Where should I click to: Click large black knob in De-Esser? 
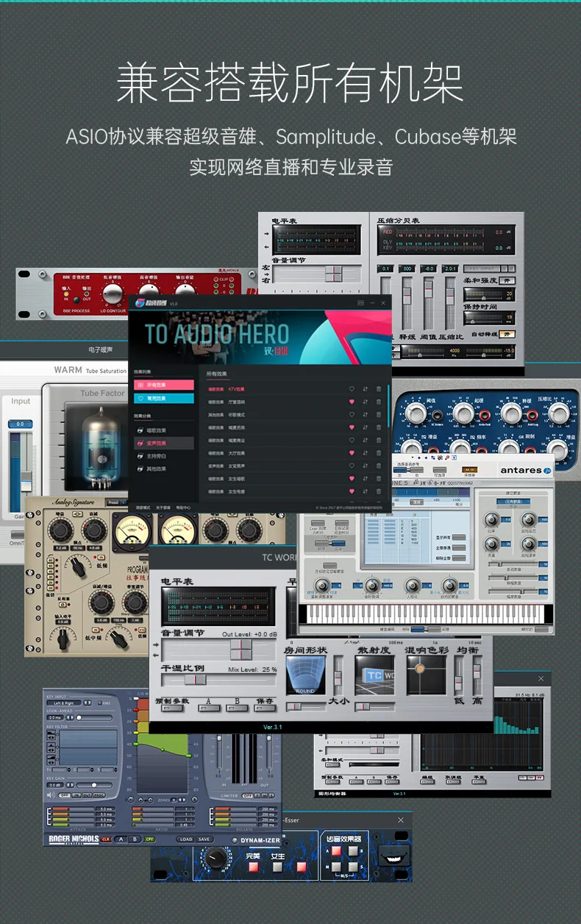coord(215,858)
